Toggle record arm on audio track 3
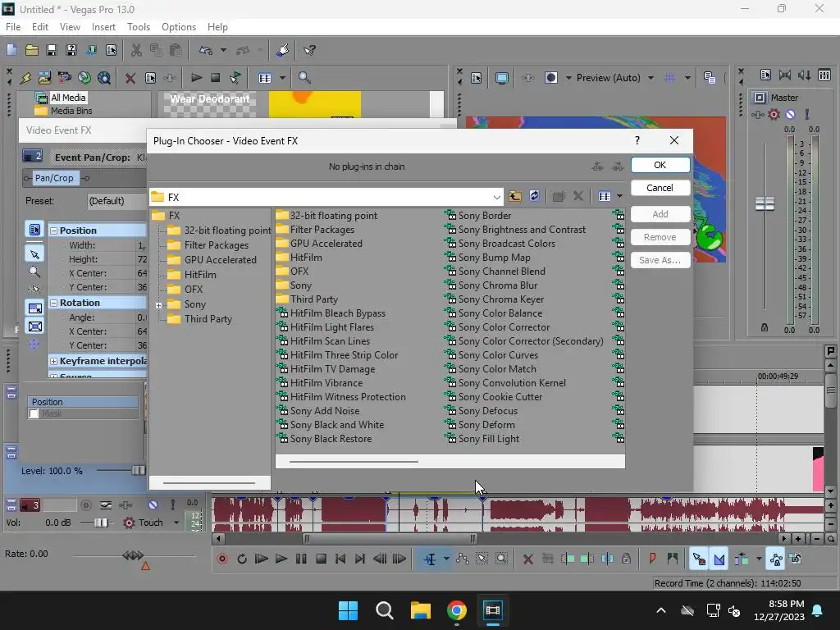The image size is (840, 630). click(85, 504)
